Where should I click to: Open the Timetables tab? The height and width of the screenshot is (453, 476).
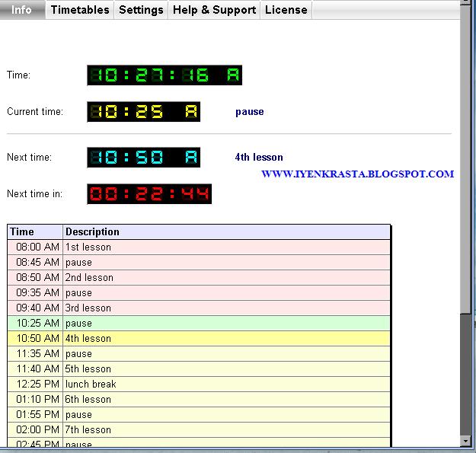(x=80, y=10)
